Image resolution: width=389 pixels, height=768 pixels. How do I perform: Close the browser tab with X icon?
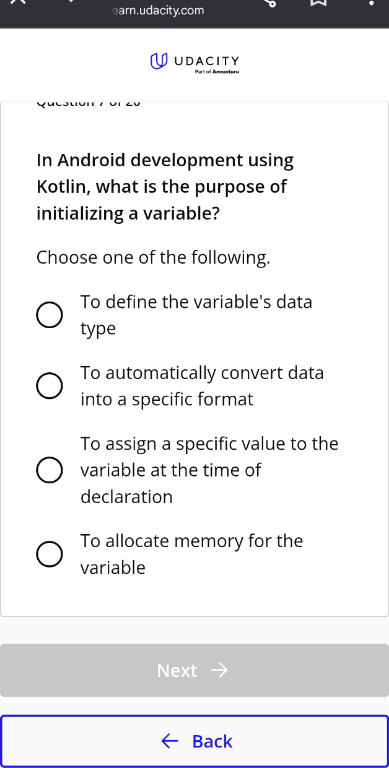[x=18, y=1]
